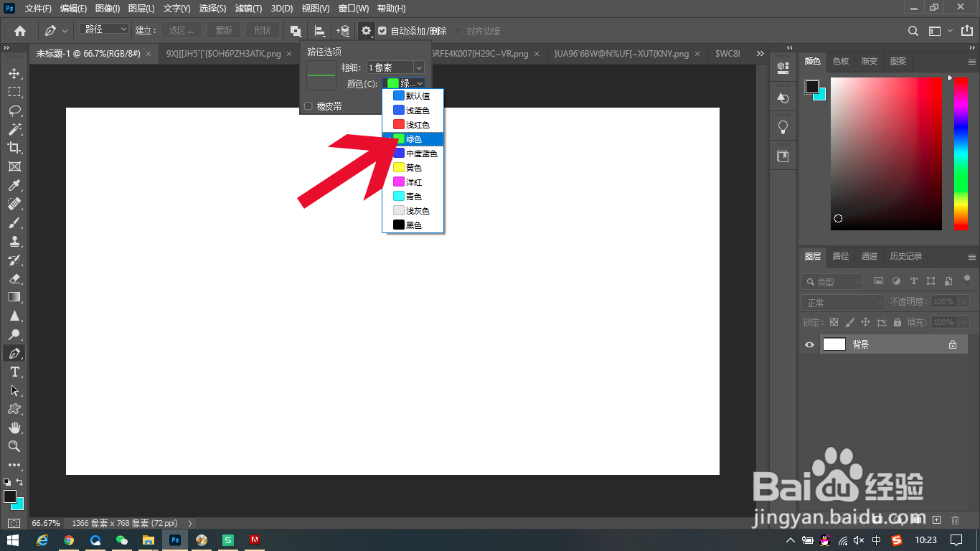Click the foreground color swatch in toolbar

coord(10,496)
